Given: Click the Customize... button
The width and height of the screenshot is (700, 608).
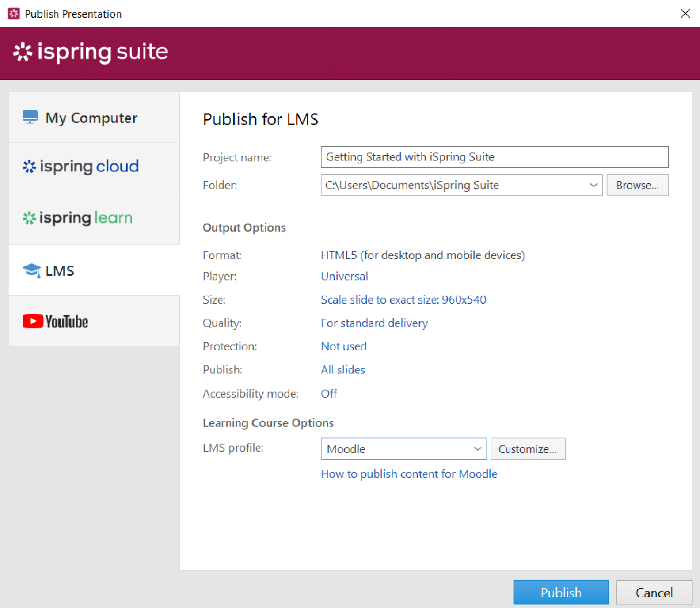Looking at the screenshot, I should tap(528, 449).
